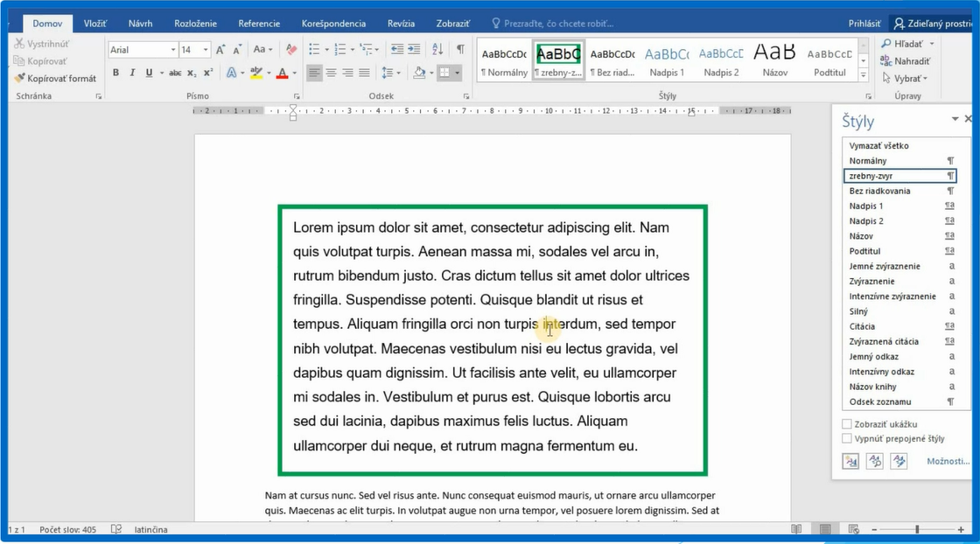Switch to the Referencie tab
This screenshot has height=544, width=980.
pos(259,24)
